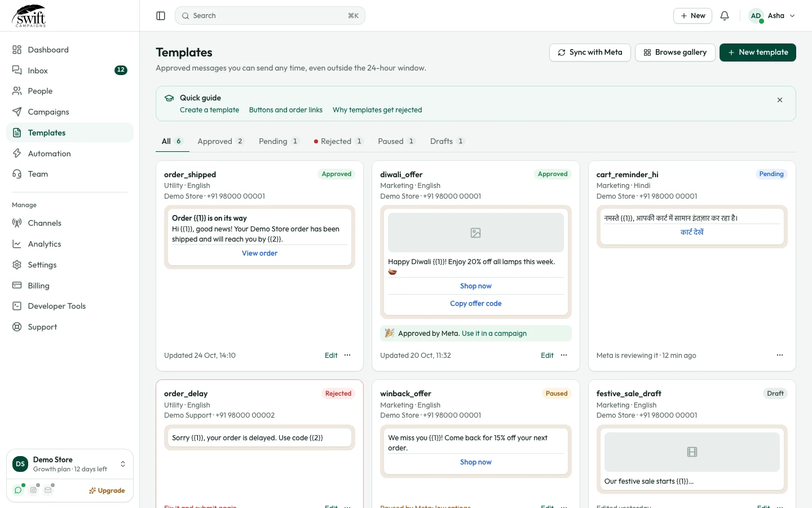Click Upgrade plan link

pos(107,491)
